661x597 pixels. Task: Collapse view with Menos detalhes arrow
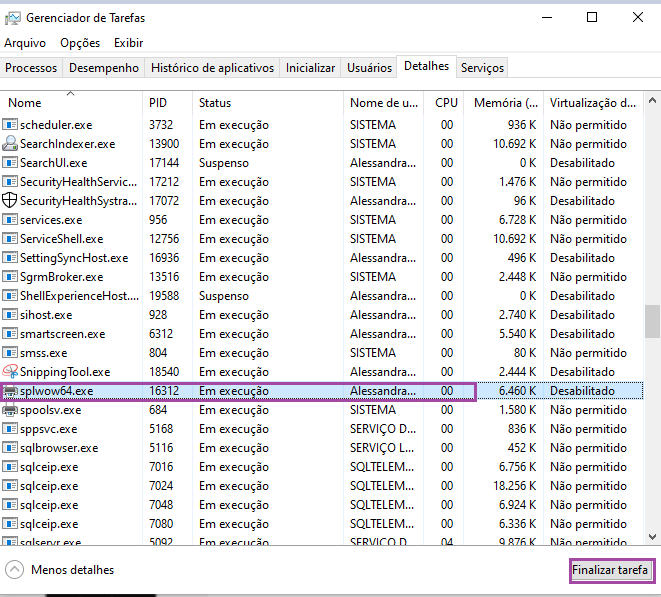point(14,570)
